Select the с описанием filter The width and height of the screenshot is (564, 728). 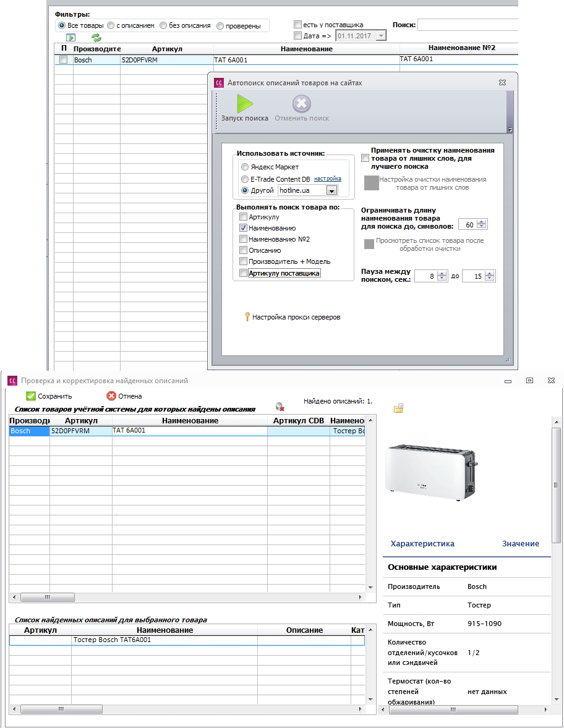click(111, 25)
